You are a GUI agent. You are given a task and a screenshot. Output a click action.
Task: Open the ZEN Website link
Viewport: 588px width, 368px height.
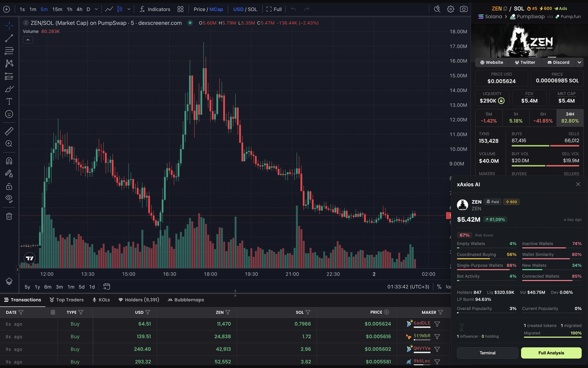tap(492, 62)
